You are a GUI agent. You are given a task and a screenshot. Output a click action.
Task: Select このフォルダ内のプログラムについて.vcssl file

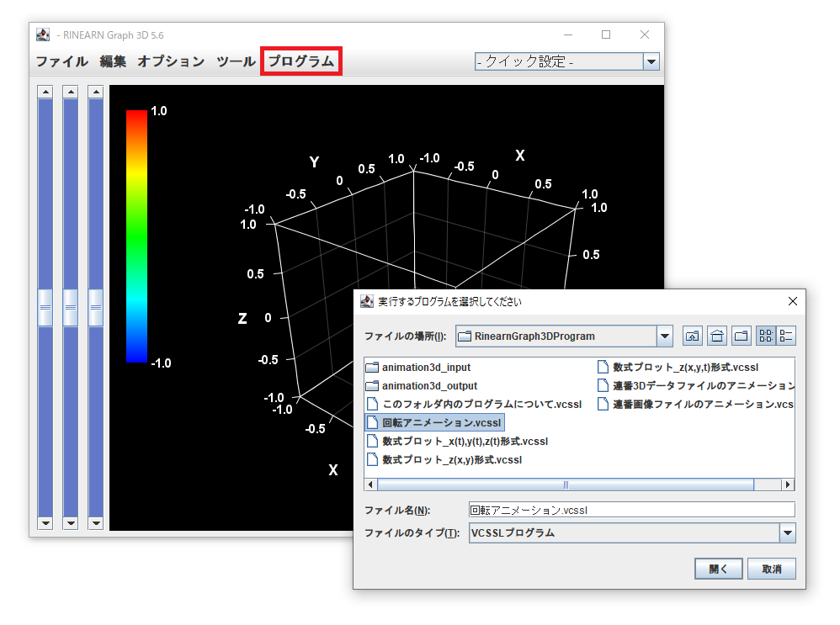coord(474,405)
